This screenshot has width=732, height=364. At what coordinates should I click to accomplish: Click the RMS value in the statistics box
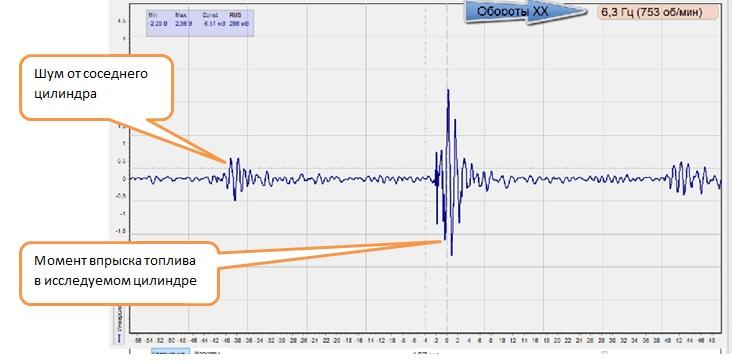click(x=239, y=22)
